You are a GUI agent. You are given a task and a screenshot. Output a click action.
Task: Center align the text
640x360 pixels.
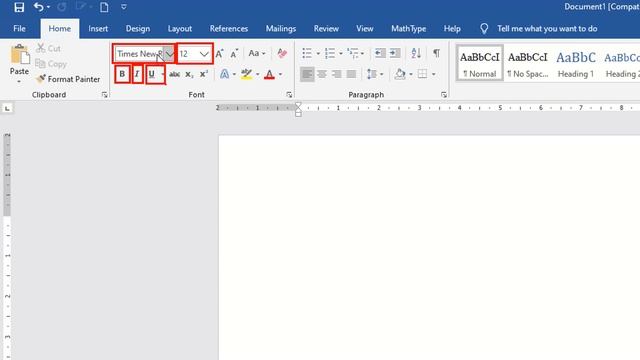[x=322, y=74]
